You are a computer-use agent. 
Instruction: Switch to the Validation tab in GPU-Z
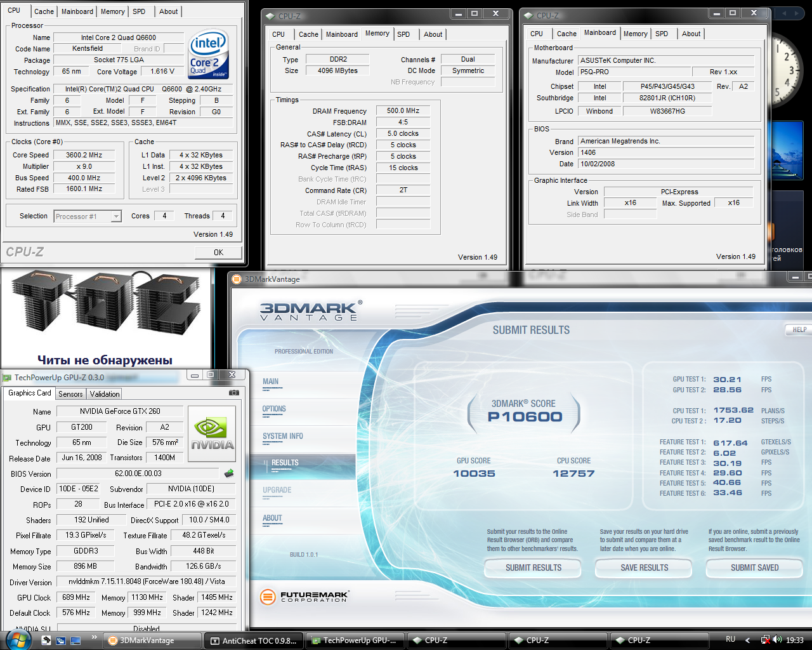coord(104,394)
